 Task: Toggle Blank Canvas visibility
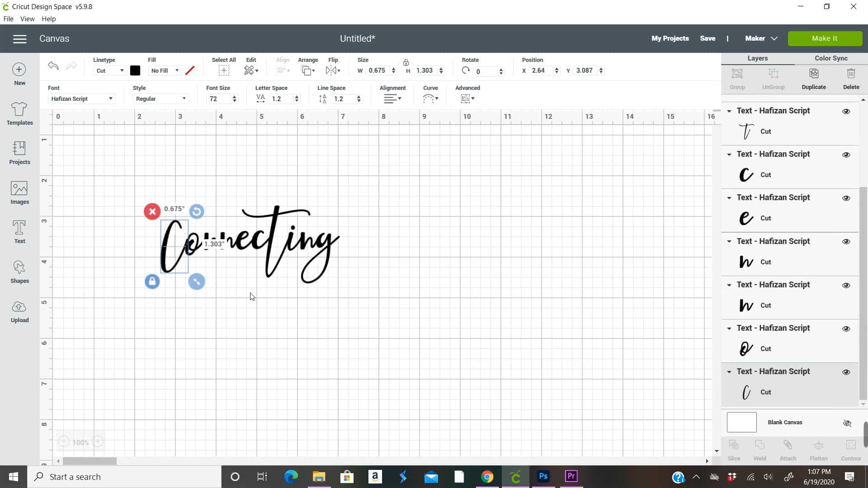pyautogui.click(x=847, y=423)
